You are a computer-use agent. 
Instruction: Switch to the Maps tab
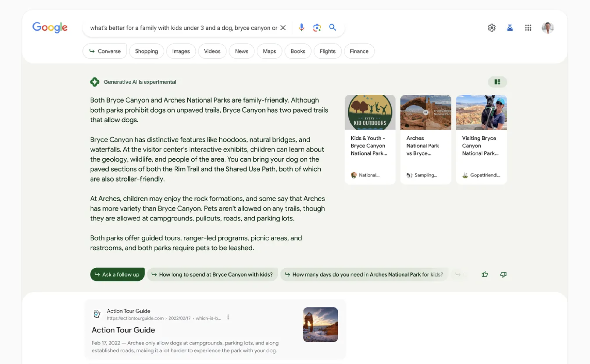click(x=269, y=51)
